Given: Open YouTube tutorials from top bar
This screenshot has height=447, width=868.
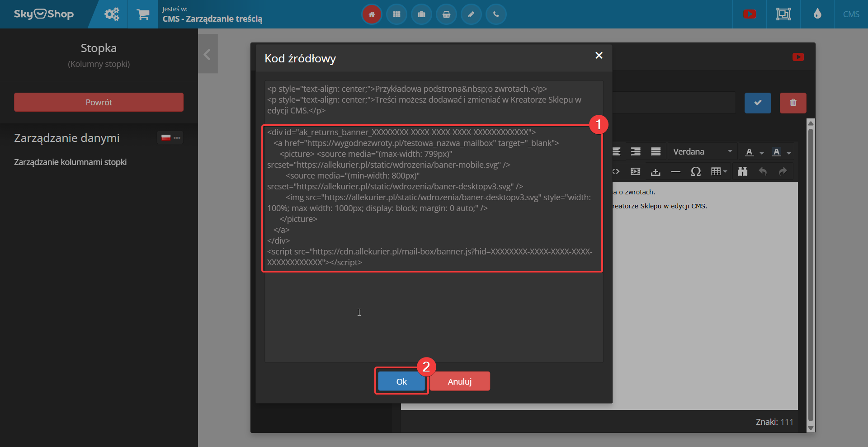Looking at the screenshot, I should [x=750, y=14].
